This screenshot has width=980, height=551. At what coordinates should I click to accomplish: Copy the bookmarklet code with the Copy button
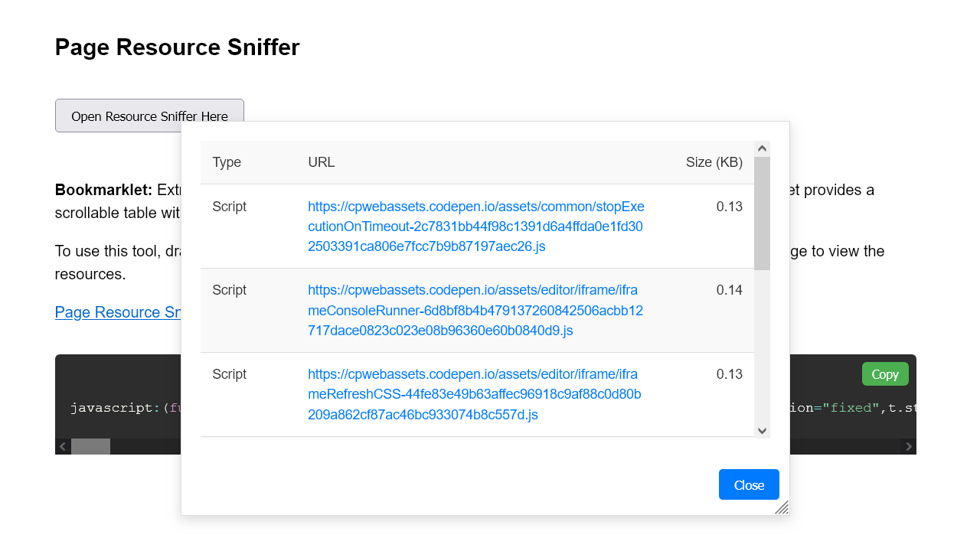884,373
